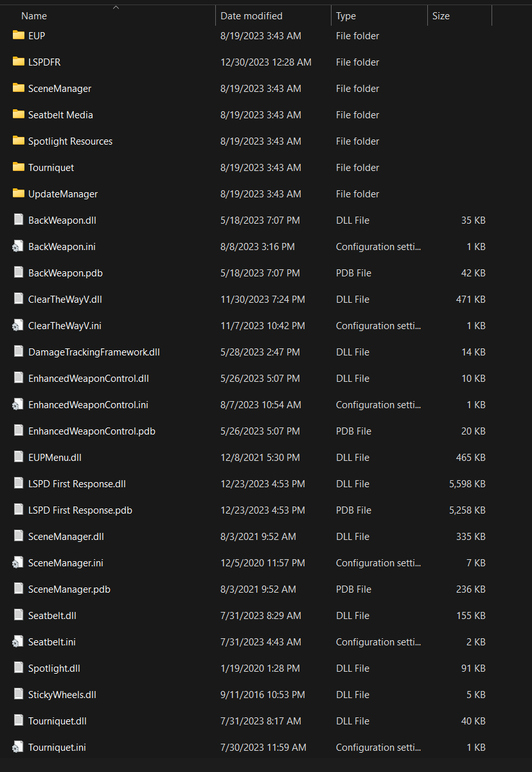Screen dimensions: 532x772
Task: Click the Tourniquet.ini configuration icon
Action: click(18, 747)
